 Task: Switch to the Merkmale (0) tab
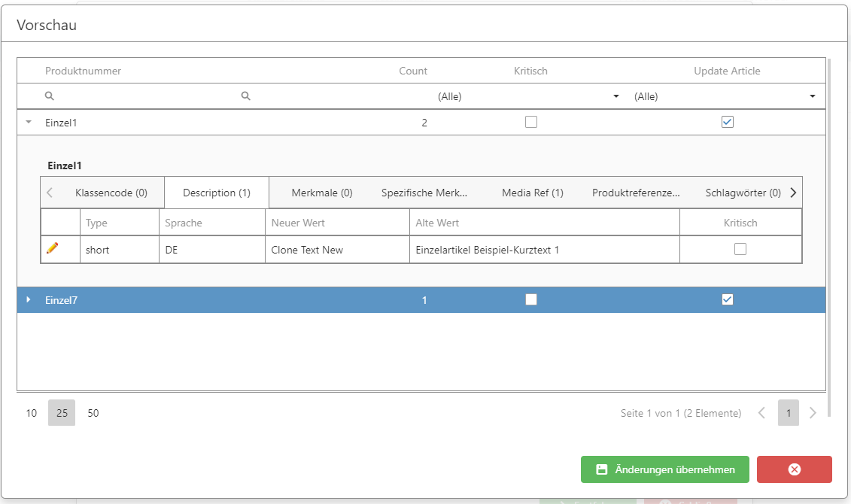click(322, 193)
